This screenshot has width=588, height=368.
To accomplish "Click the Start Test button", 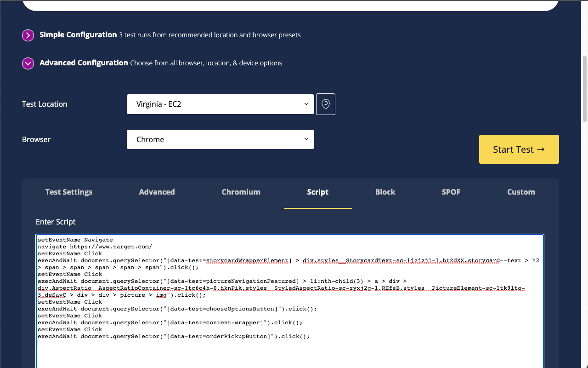I will pos(519,149).
